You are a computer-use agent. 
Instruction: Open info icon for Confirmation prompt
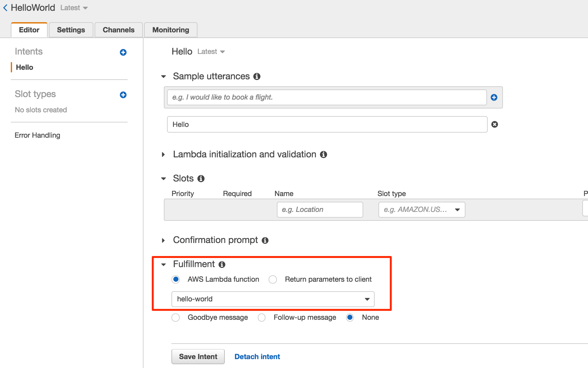[x=265, y=240]
